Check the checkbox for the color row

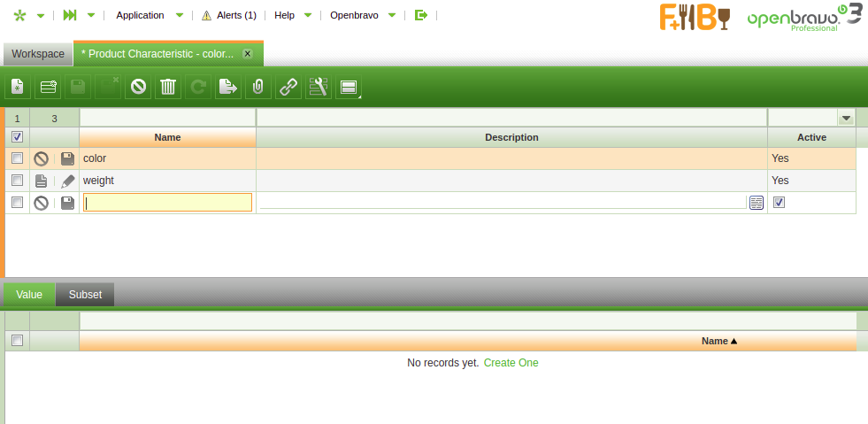(17, 158)
